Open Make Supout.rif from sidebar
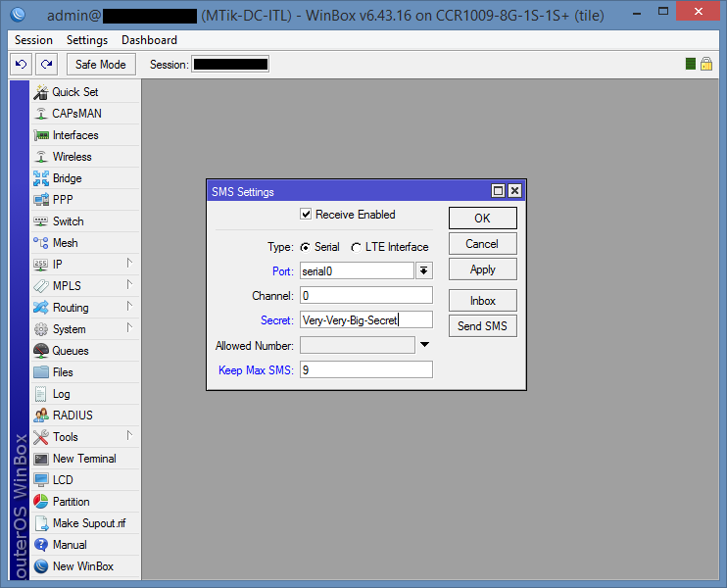The width and height of the screenshot is (727, 588). click(88, 523)
